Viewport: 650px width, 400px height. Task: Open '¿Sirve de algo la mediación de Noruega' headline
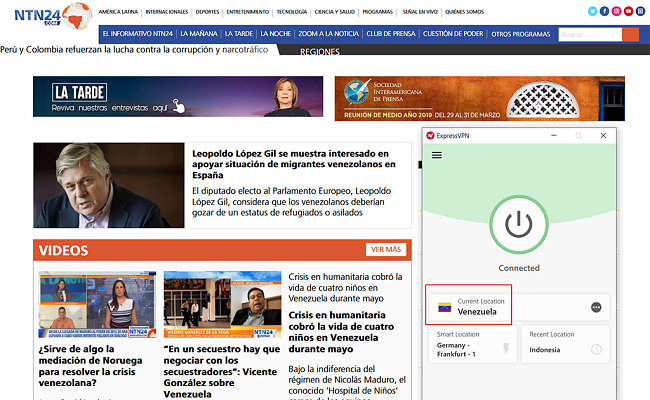pos(90,366)
